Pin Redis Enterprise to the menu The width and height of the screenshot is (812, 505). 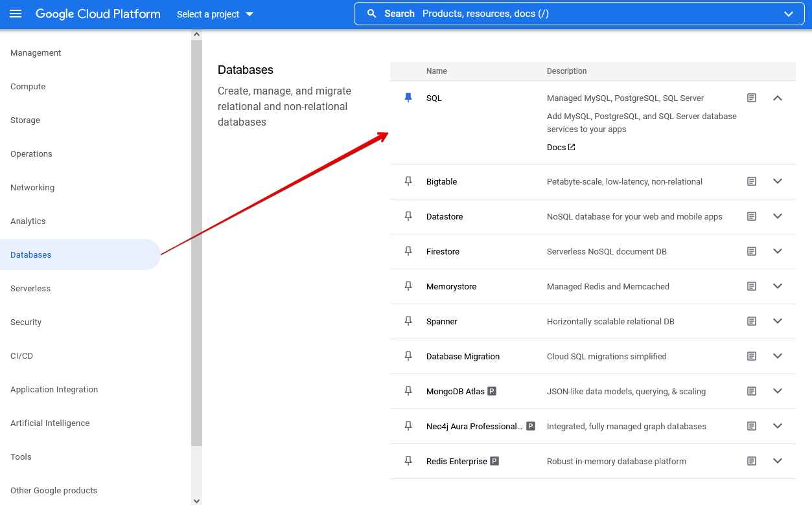pyautogui.click(x=408, y=461)
